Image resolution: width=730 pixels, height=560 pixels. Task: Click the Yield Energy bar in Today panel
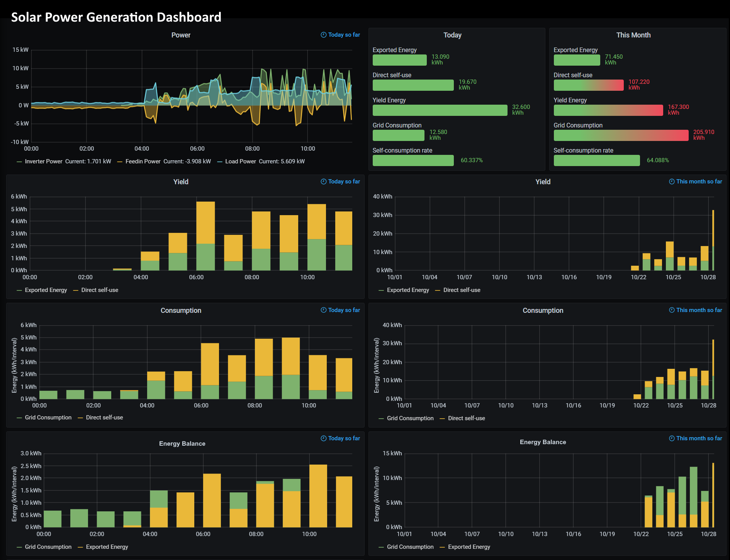[x=440, y=110]
